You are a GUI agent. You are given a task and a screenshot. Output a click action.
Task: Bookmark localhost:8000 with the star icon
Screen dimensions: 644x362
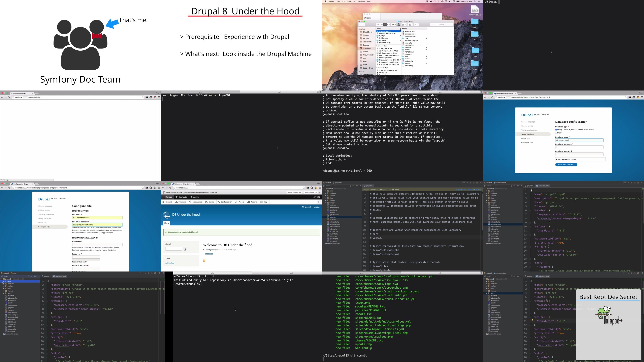tap(303, 188)
